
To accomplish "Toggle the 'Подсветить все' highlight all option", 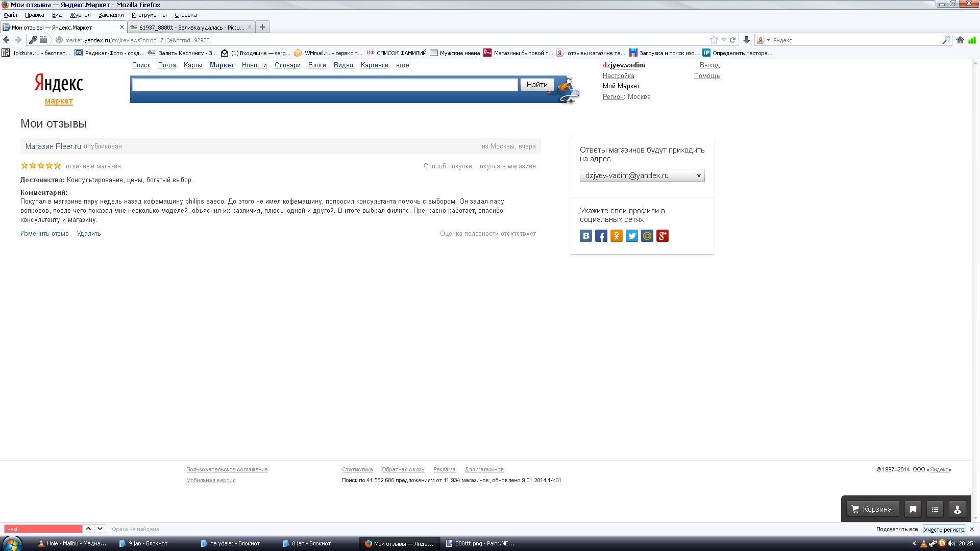I will pyautogui.click(x=897, y=529).
